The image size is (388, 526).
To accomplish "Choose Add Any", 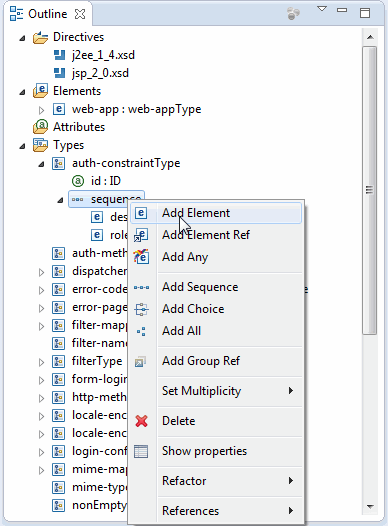I will coord(216,257).
